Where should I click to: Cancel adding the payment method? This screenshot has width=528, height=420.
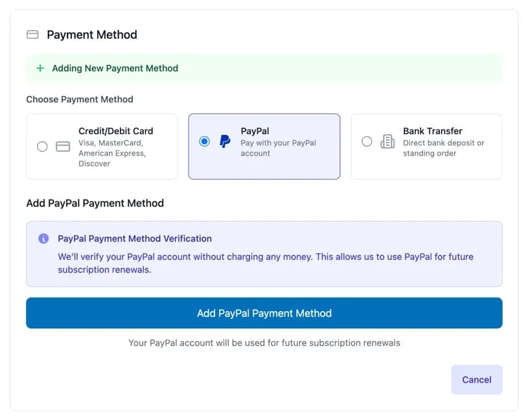(476, 380)
